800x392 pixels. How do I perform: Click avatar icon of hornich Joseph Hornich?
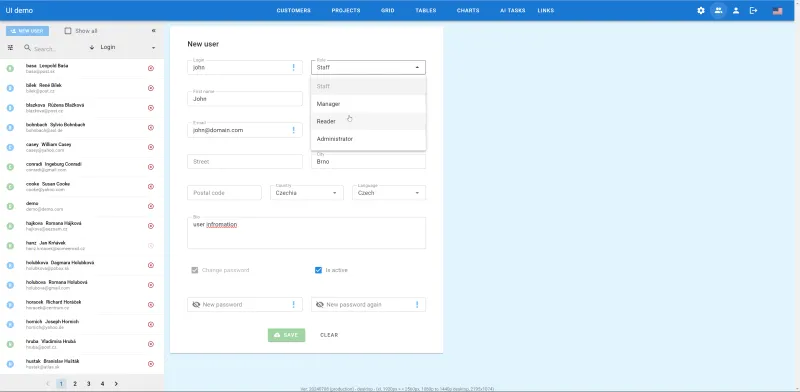point(10,325)
